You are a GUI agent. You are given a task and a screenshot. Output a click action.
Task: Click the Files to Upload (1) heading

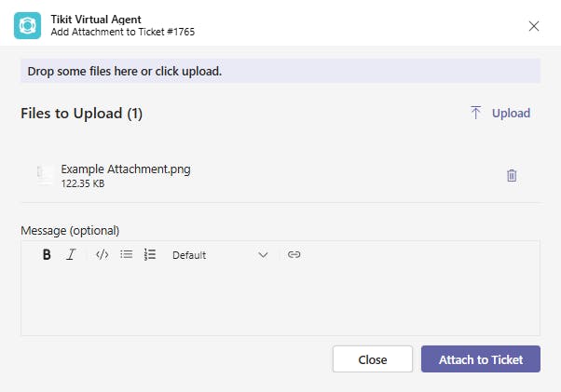pyautogui.click(x=81, y=114)
